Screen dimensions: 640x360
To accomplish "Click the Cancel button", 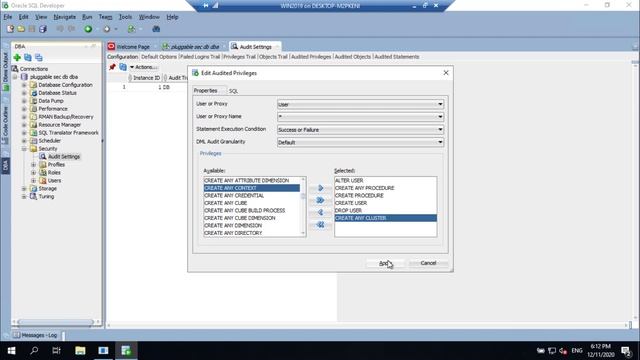I will tap(428, 263).
